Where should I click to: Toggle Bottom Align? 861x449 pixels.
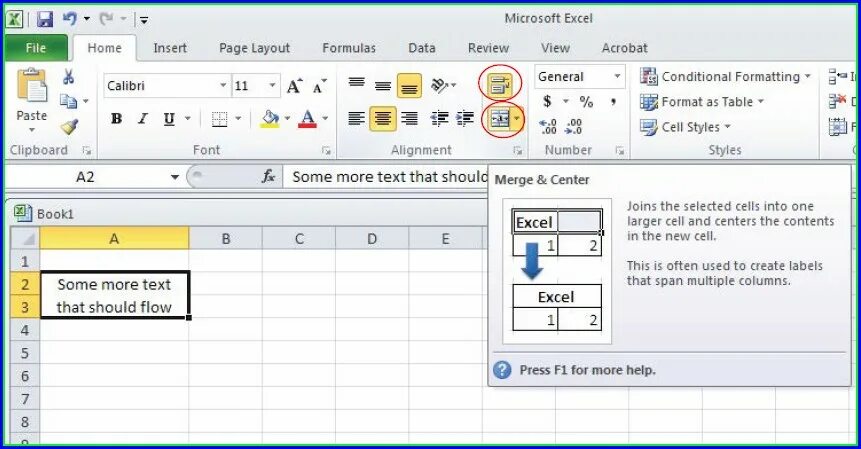click(x=409, y=86)
